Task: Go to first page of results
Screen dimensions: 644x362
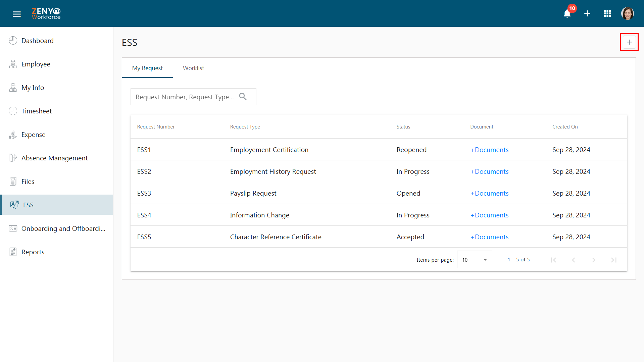Action: pos(553,260)
